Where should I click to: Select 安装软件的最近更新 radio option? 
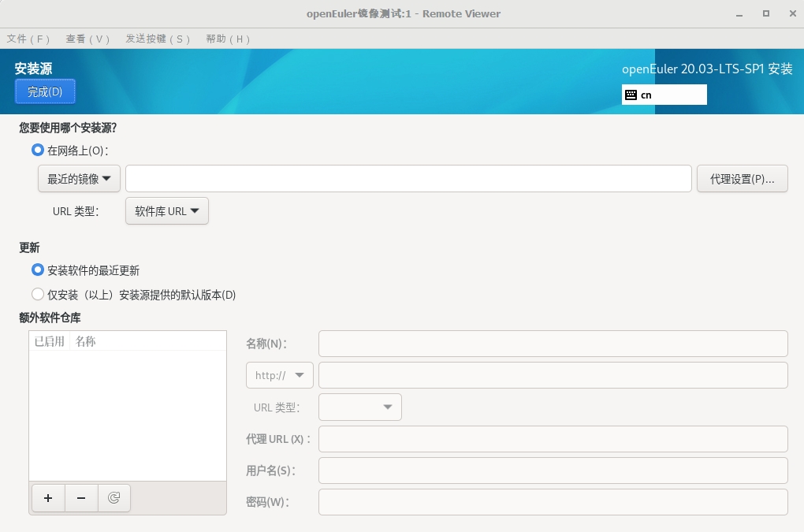click(x=38, y=270)
